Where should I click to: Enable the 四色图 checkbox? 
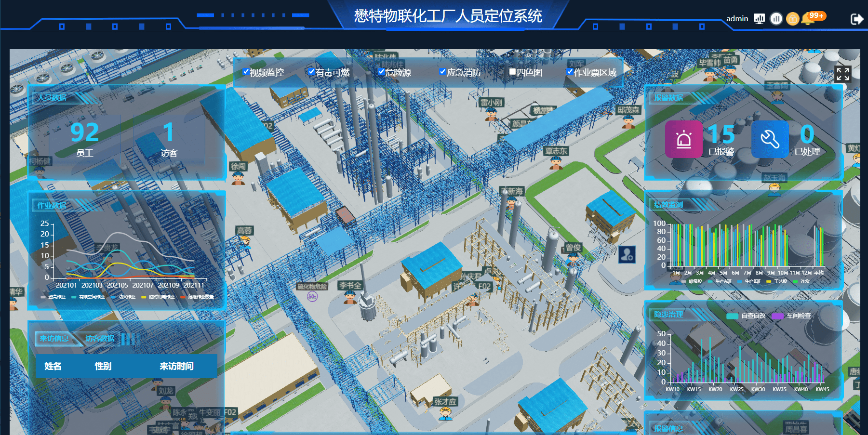[x=512, y=72]
